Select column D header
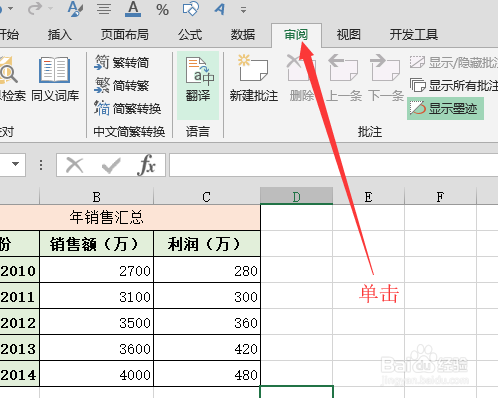Viewport: 498px width, 398px height. pyautogui.click(x=296, y=196)
